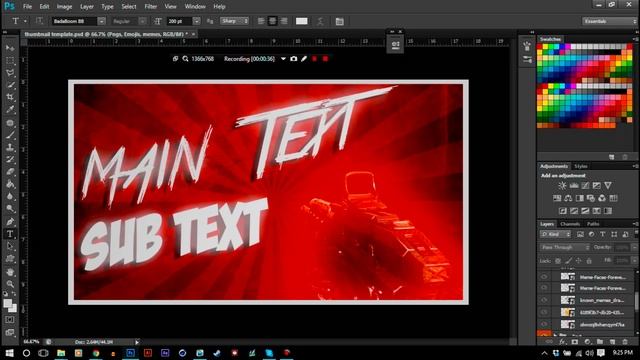Open the Image menu

pos(64,7)
